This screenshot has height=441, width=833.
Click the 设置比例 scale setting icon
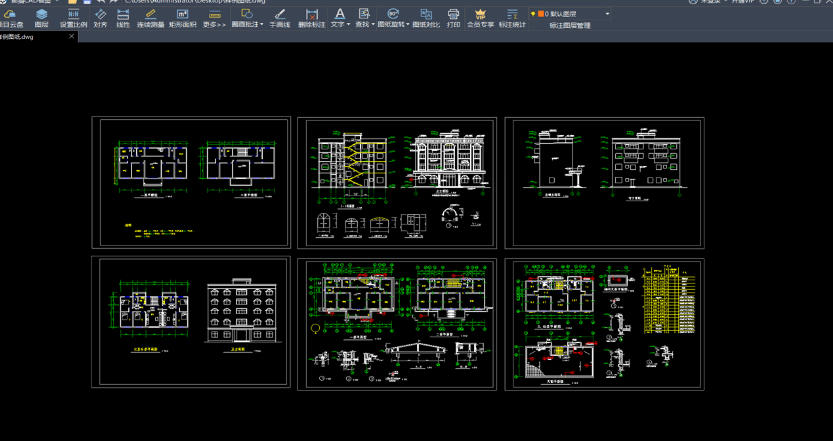73,17
